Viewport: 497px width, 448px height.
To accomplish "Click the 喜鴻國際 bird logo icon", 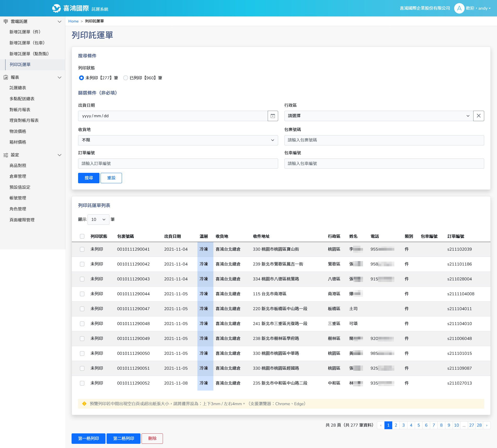I will tap(56, 8).
